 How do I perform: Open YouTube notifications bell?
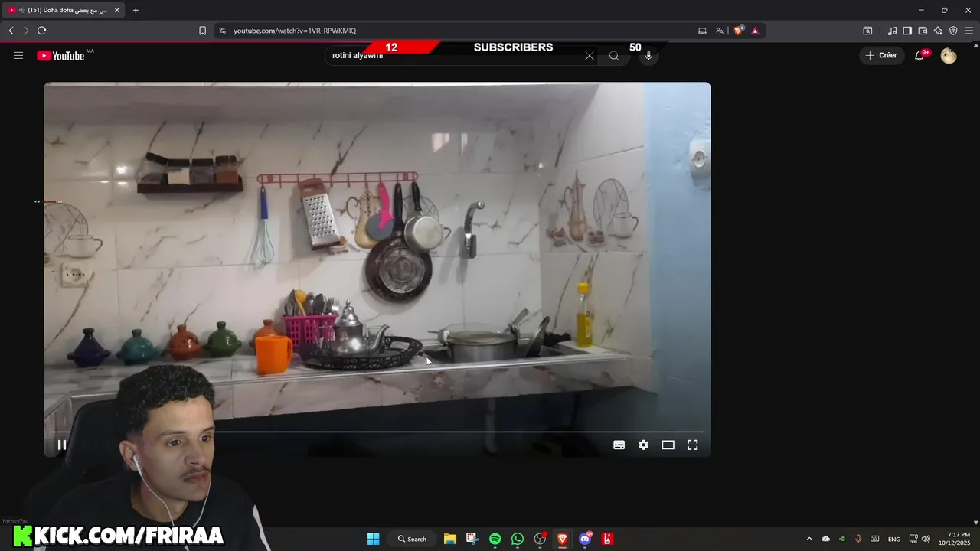[920, 55]
